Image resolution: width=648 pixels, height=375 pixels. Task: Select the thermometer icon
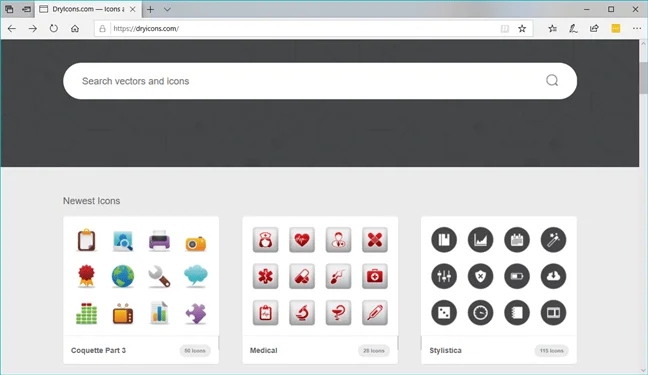pyautogui.click(x=374, y=313)
